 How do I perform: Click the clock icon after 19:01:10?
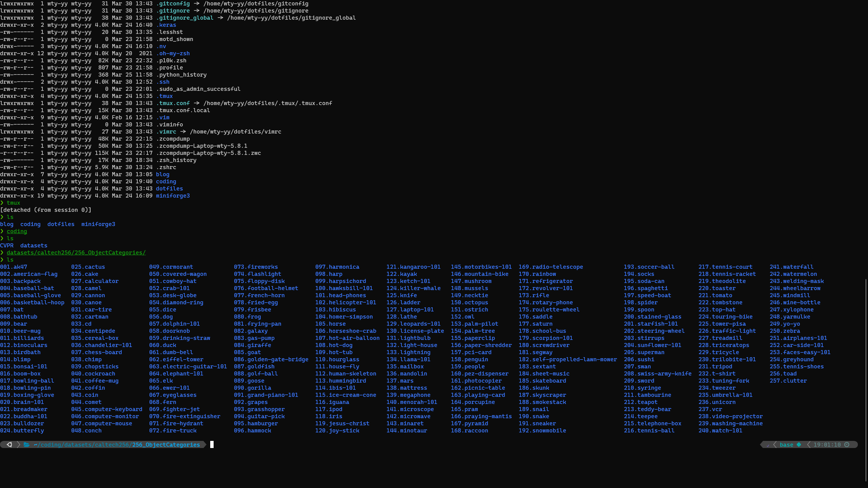(x=847, y=445)
